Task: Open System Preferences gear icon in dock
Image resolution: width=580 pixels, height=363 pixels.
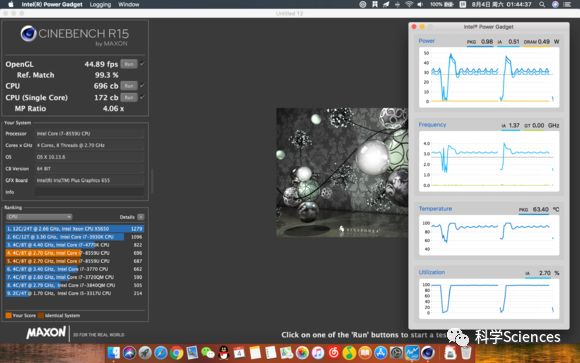Action: pos(396,353)
